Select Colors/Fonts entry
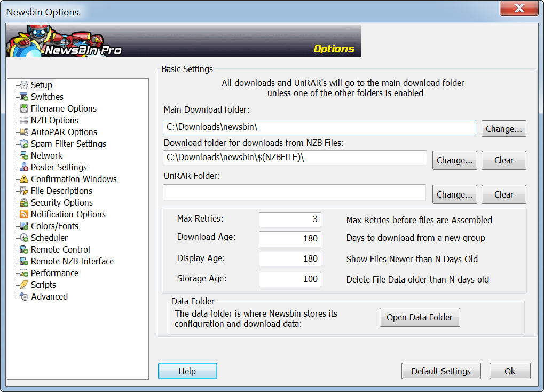The image size is (544, 392). point(54,226)
